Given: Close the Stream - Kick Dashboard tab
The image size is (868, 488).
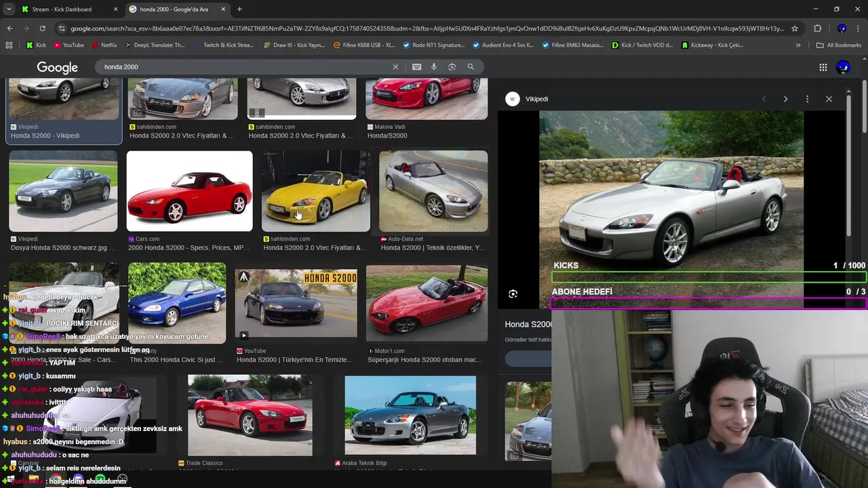Looking at the screenshot, I should pyautogui.click(x=115, y=9).
